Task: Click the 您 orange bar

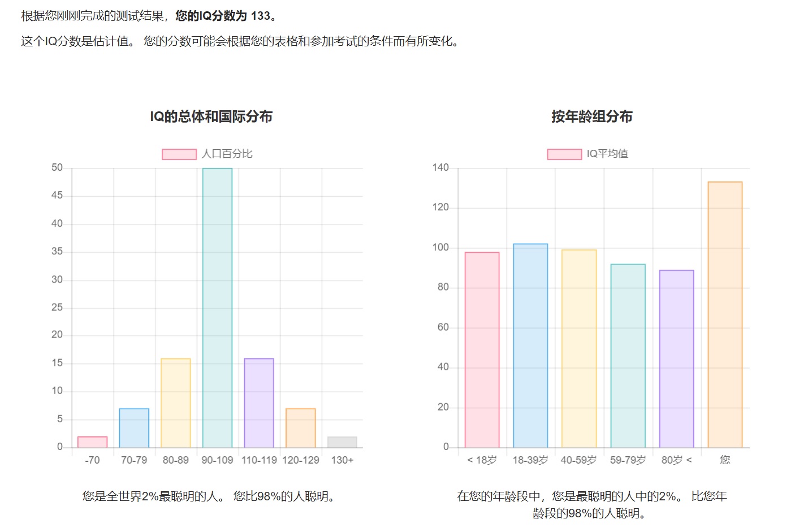Action: (725, 315)
